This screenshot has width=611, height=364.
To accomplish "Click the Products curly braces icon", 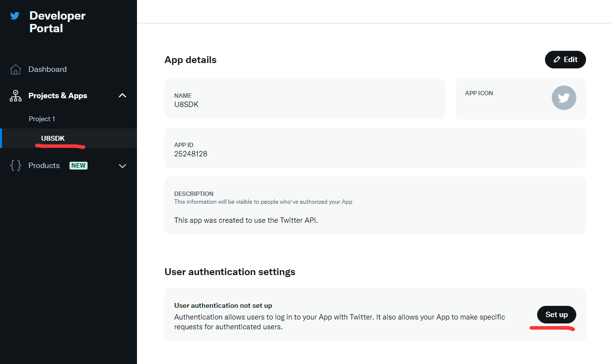I will [16, 166].
